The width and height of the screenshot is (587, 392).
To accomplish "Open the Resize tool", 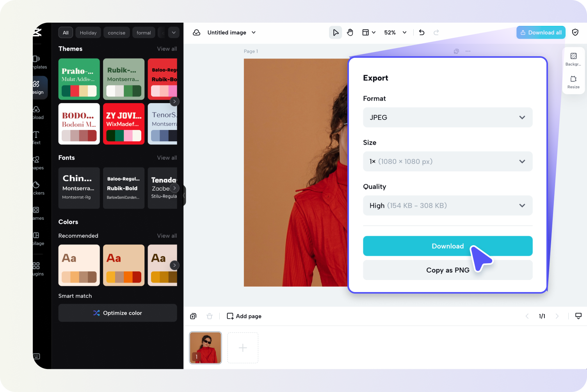I will click(x=573, y=82).
